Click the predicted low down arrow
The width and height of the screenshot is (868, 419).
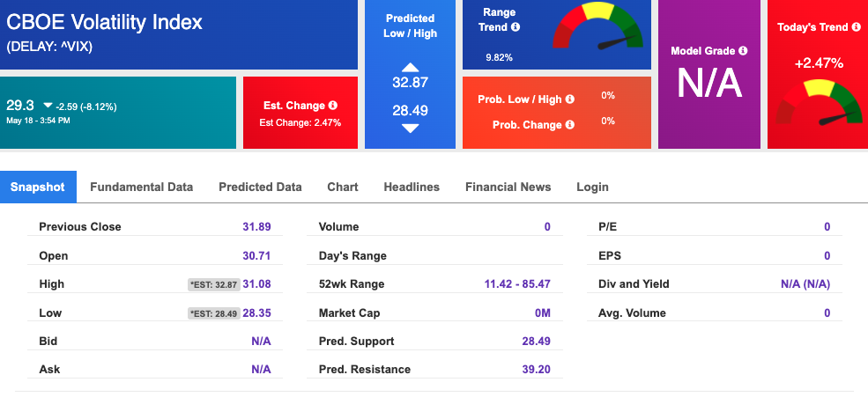tap(410, 129)
